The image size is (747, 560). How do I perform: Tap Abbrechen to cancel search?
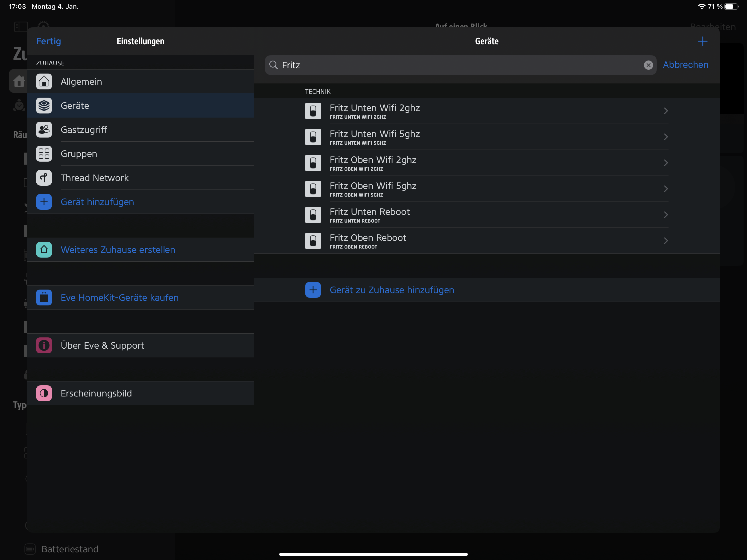coord(685,65)
